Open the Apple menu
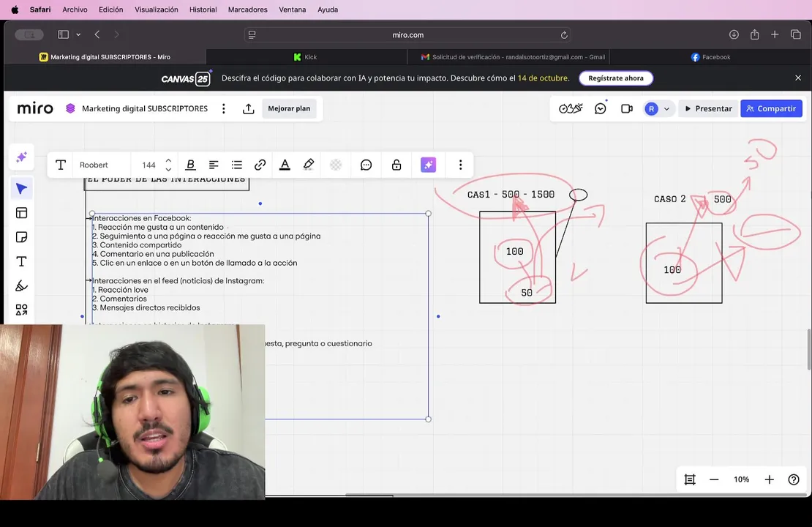Screen dimensions: 812x527 click(x=15, y=10)
